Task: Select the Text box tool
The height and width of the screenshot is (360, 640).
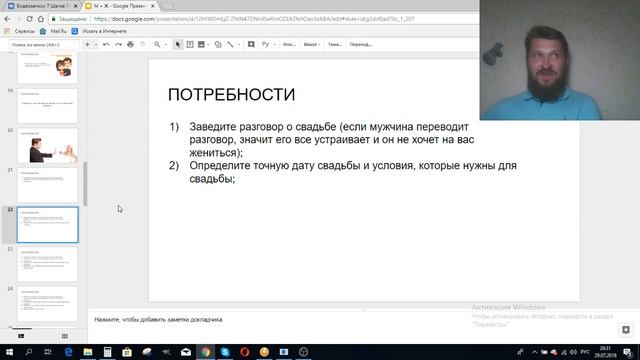Action: [x=190, y=44]
